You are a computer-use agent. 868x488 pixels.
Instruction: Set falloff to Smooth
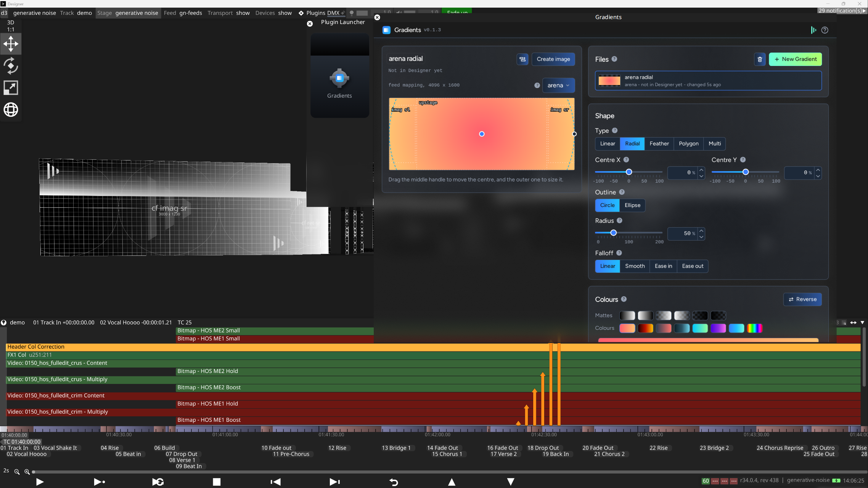[x=635, y=266]
